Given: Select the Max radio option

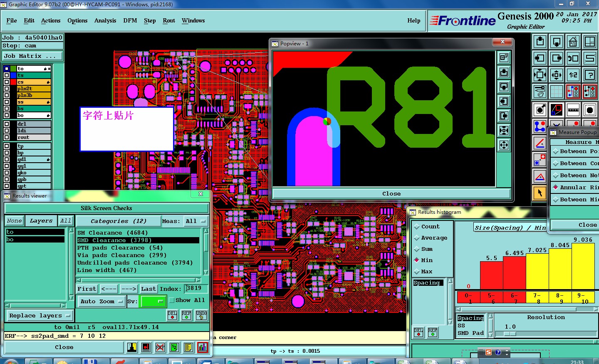Looking at the screenshot, I should click(417, 272).
